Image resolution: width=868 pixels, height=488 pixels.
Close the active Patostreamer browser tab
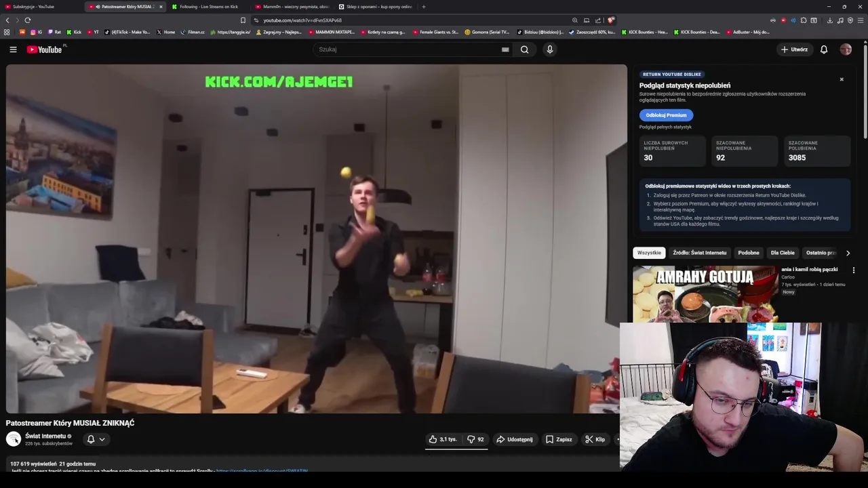coord(161,7)
